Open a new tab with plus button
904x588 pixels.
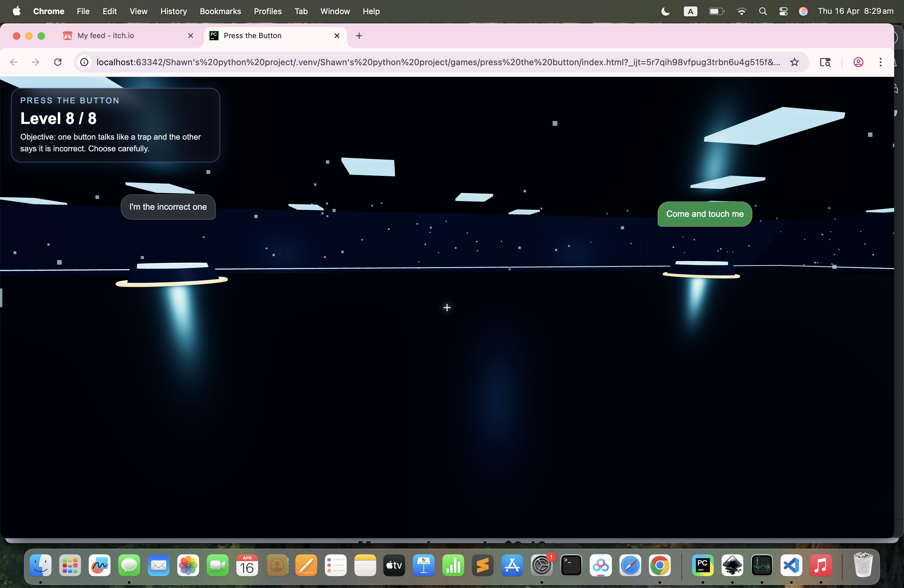(x=359, y=36)
